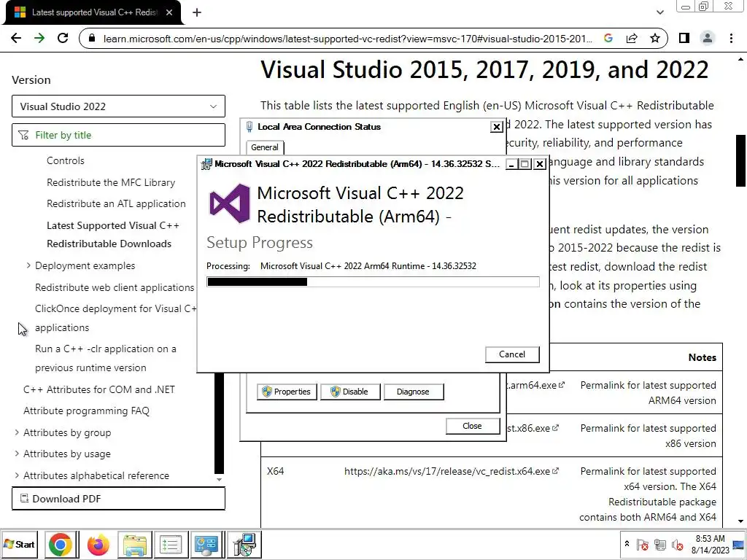Show hidden tray icons arrow
The height and width of the screenshot is (560, 747).
[x=627, y=544]
